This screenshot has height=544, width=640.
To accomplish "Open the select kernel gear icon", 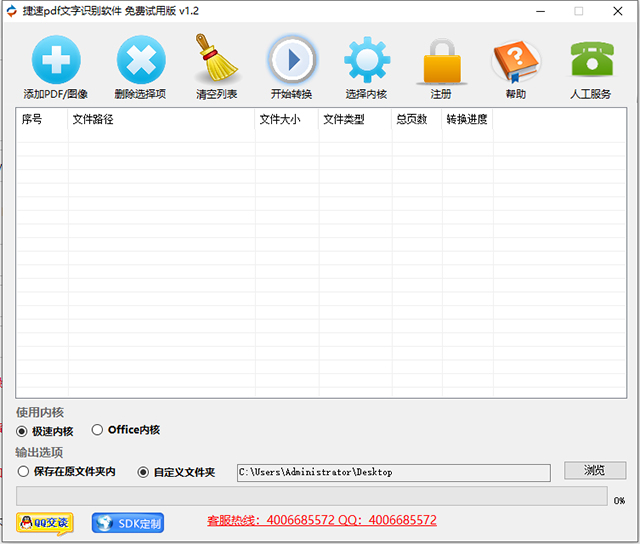I will (x=367, y=60).
